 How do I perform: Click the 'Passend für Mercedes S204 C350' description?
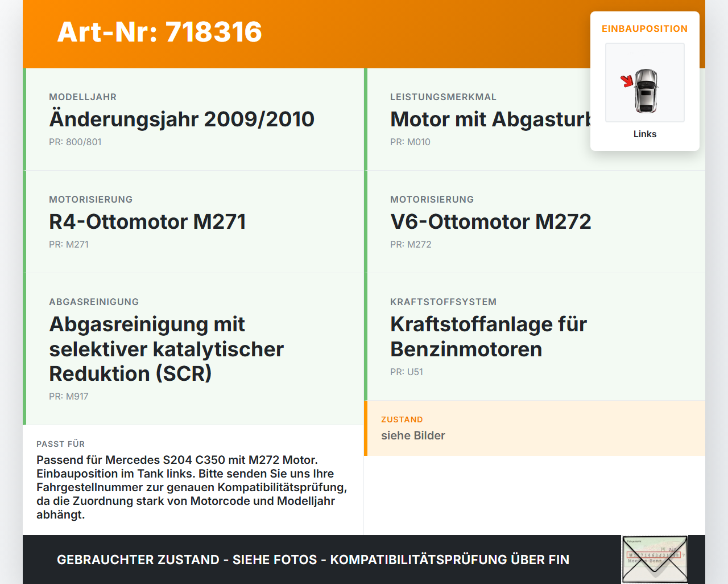tap(192, 487)
